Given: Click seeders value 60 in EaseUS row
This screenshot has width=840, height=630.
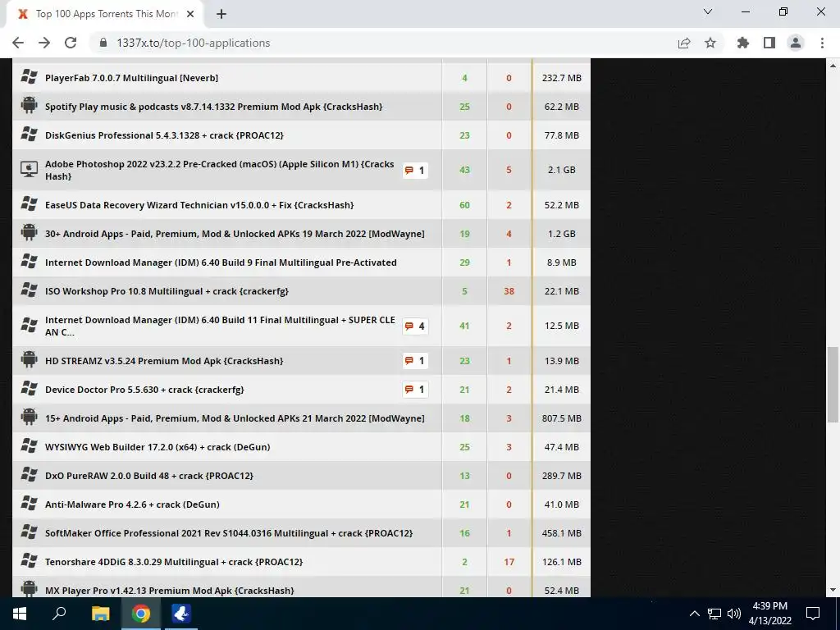Looking at the screenshot, I should coord(464,205).
